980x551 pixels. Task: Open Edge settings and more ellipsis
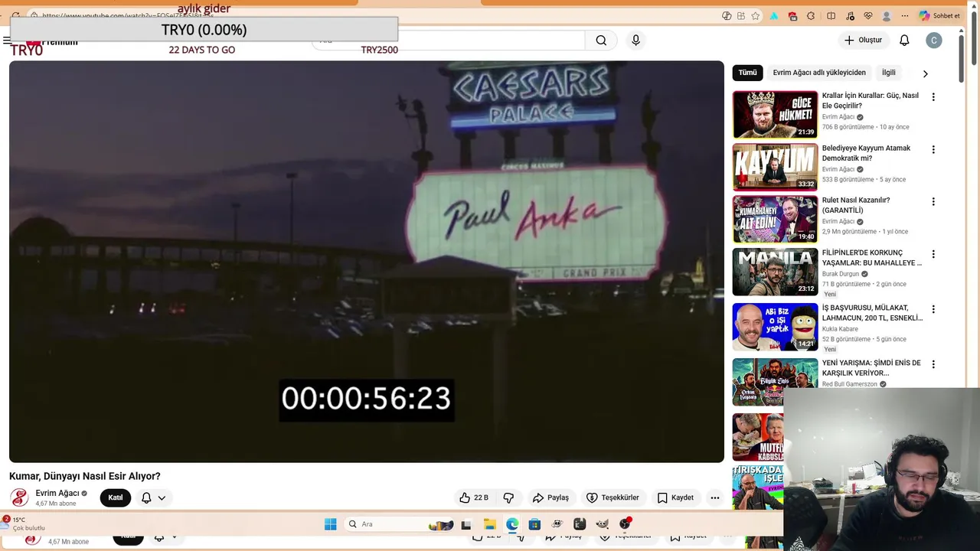[904, 16]
